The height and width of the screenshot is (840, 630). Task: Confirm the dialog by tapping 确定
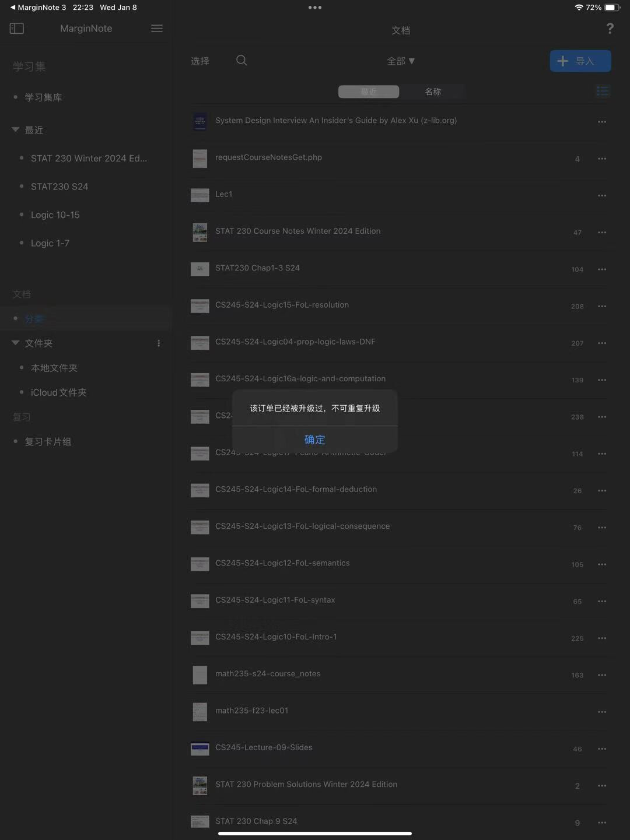tap(314, 440)
